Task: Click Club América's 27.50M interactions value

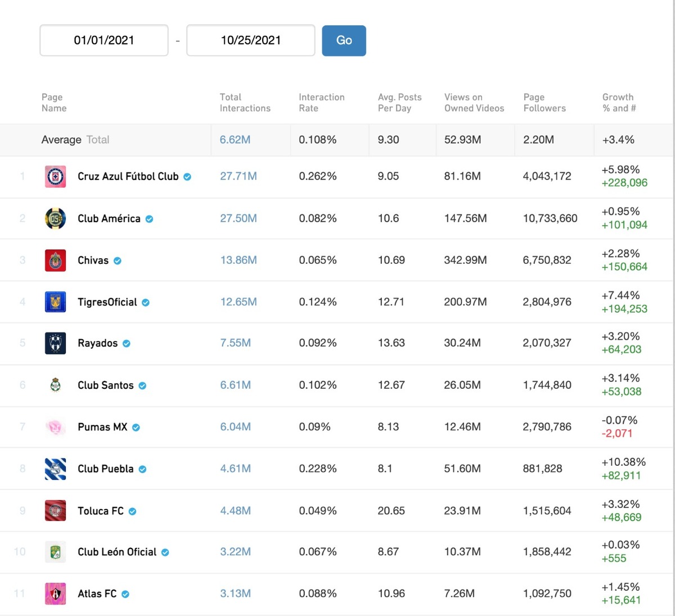Action: coord(238,218)
